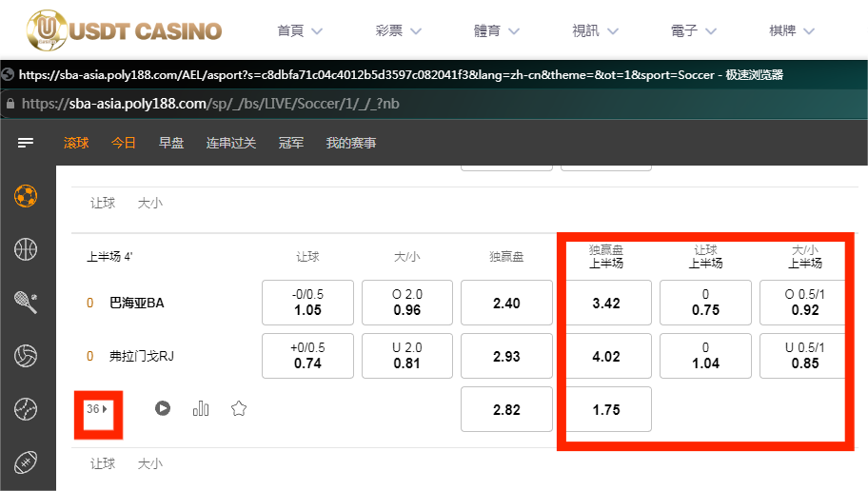Open the 冠军 tab
The width and height of the screenshot is (868, 491).
(291, 143)
